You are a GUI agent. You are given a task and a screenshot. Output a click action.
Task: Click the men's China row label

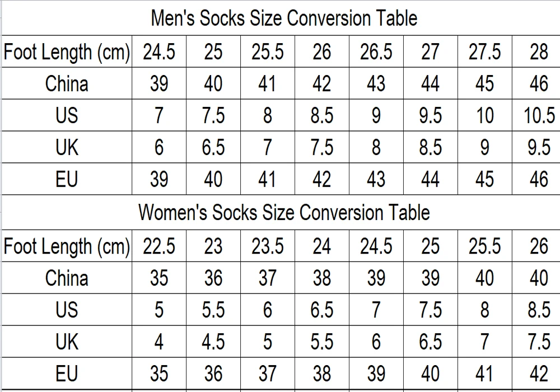pos(67,83)
